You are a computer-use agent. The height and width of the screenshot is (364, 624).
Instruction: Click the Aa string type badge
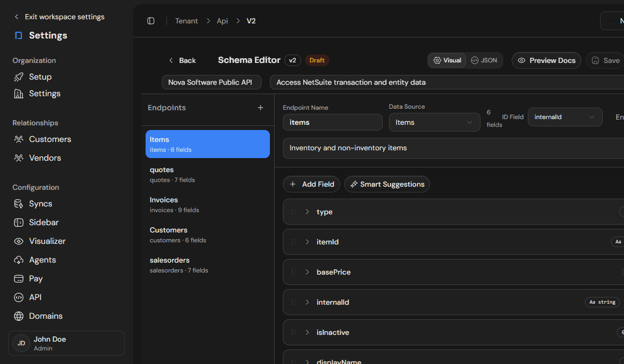point(602,302)
